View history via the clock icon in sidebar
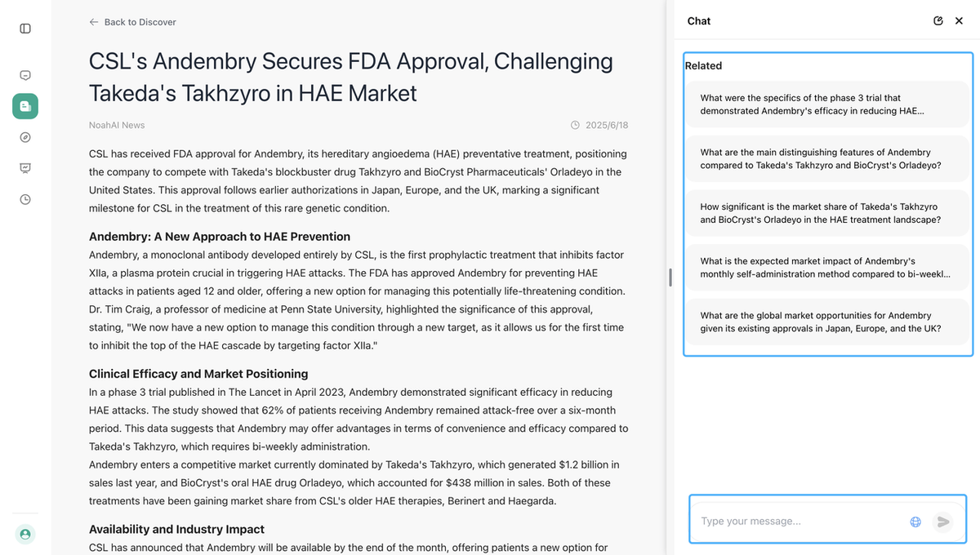980x555 pixels. point(24,199)
